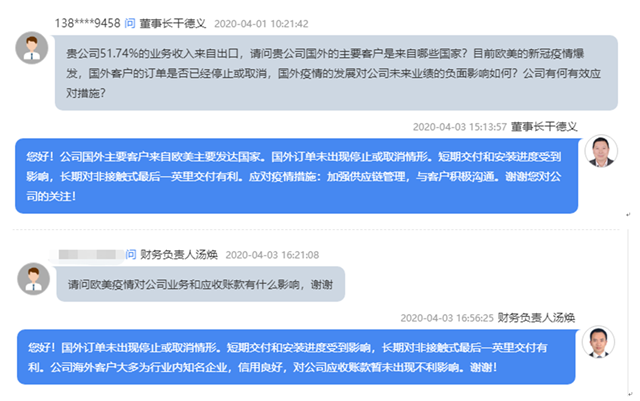The image size is (640, 401).
Task: Click 财务负责人汤焕 name in second question header
Action: [x=179, y=254]
